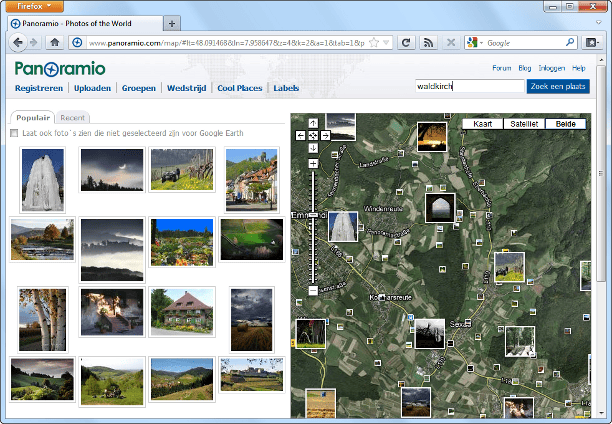
Task: Click the Inloggen link
Action: pos(552,68)
